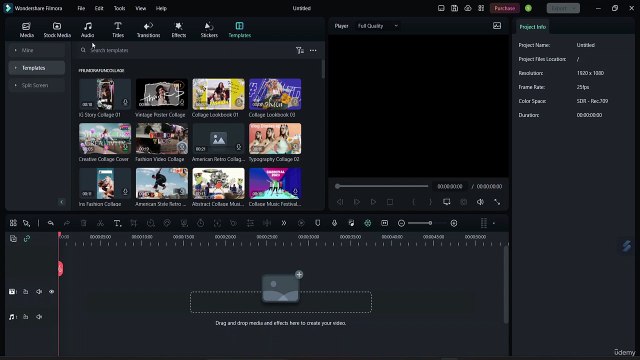Toggle the timeline auto-link icon
Viewport: 640px width, 360px height.
pos(27,238)
